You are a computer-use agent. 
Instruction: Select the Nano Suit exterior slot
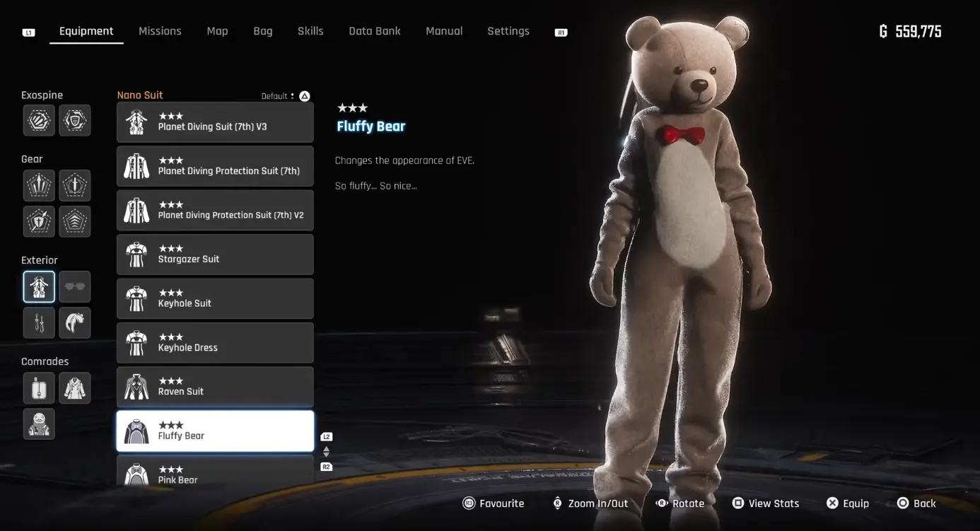pyautogui.click(x=39, y=287)
